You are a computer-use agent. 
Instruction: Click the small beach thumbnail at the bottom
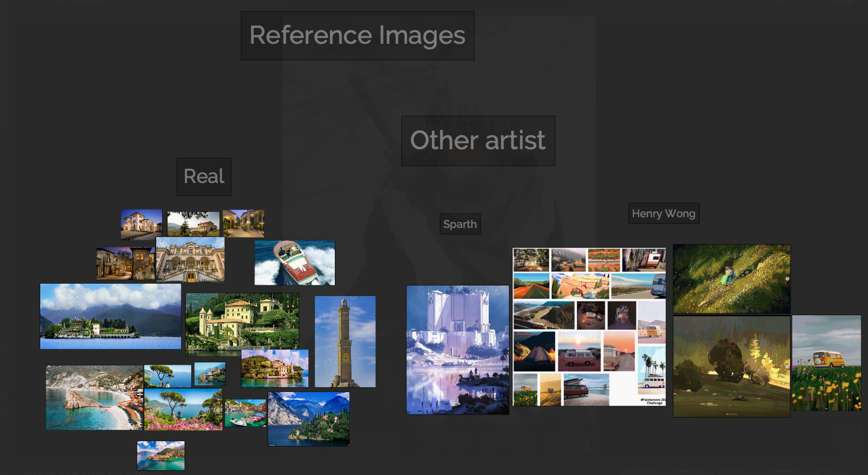pos(160,455)
